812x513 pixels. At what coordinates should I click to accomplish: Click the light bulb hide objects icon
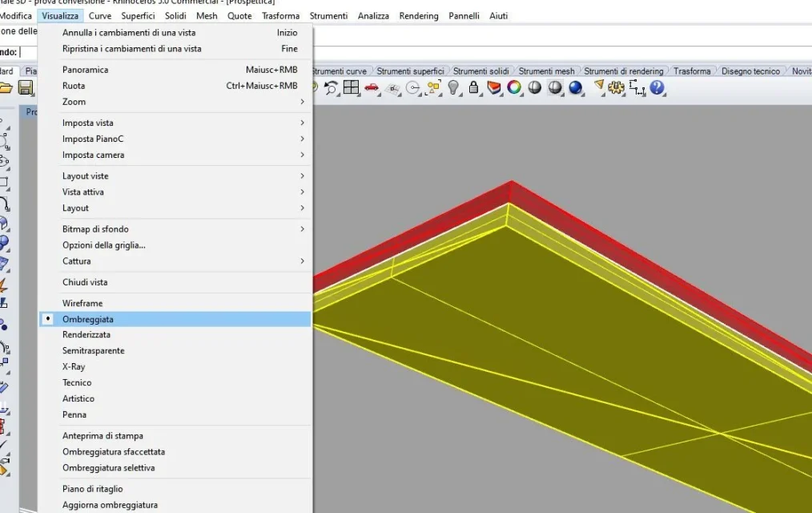point(454,87)
